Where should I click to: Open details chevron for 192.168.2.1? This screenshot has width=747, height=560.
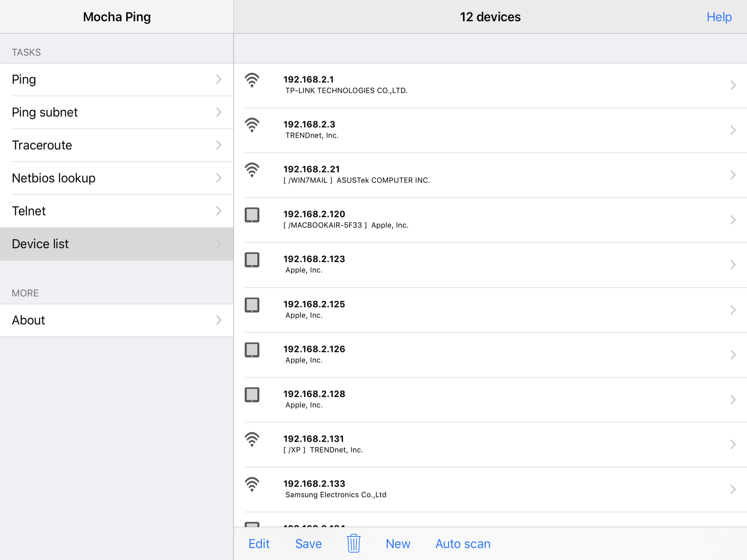[733, 85]
